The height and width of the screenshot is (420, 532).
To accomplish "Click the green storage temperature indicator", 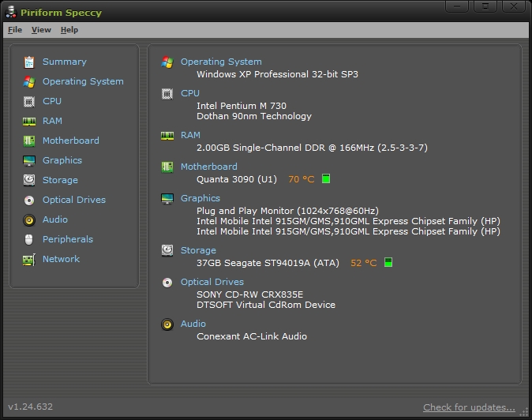I will [388, 262].
